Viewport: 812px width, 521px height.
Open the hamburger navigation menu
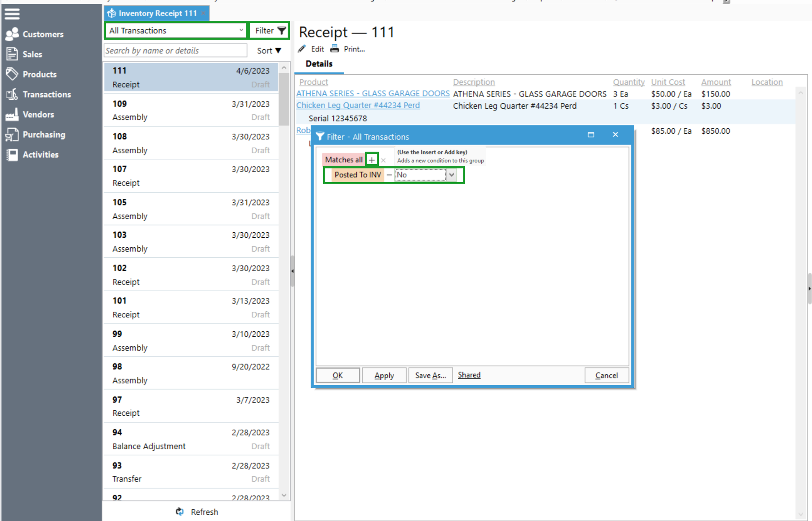click(12, 13)
